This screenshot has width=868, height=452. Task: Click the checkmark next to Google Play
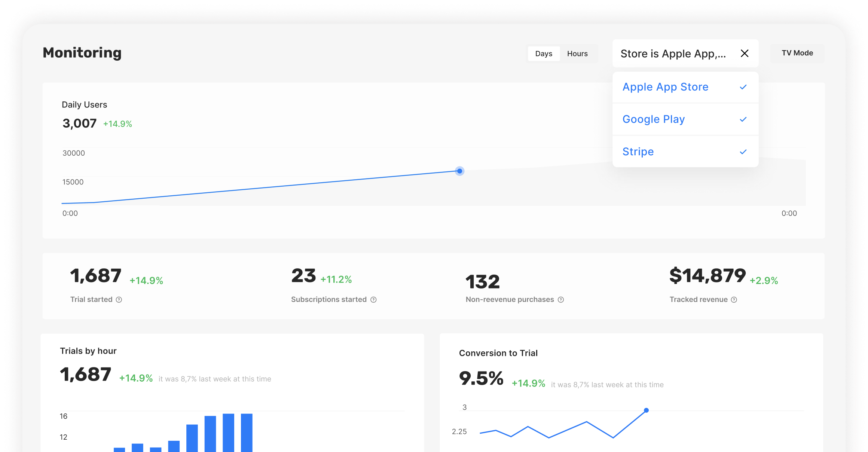click(743, 119)
